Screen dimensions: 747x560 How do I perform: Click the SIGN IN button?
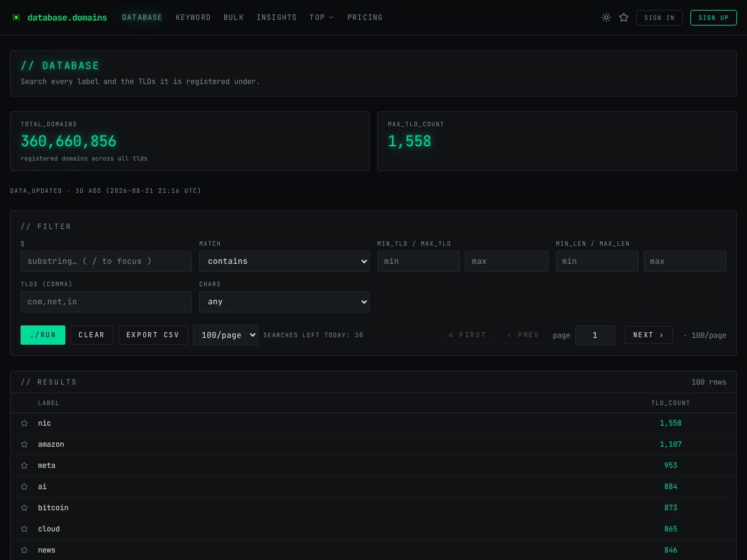point(659,17)
